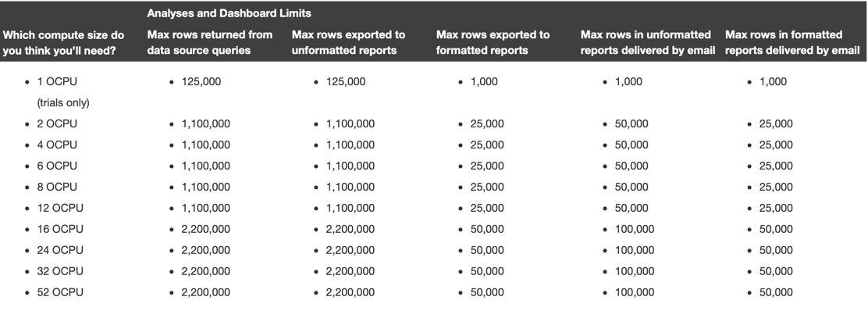Image resolution: width=868 pixels, height=311 pixels.
Task: Click the 25,000 formatted reports value for 12 OCPU
Action: tap(487, 208)
